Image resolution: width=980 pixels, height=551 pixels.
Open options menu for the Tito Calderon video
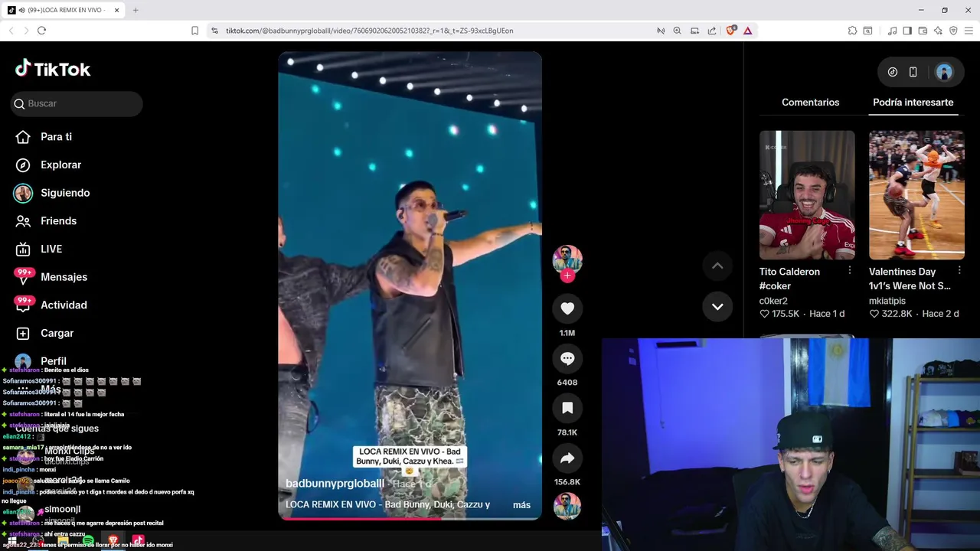850,271
